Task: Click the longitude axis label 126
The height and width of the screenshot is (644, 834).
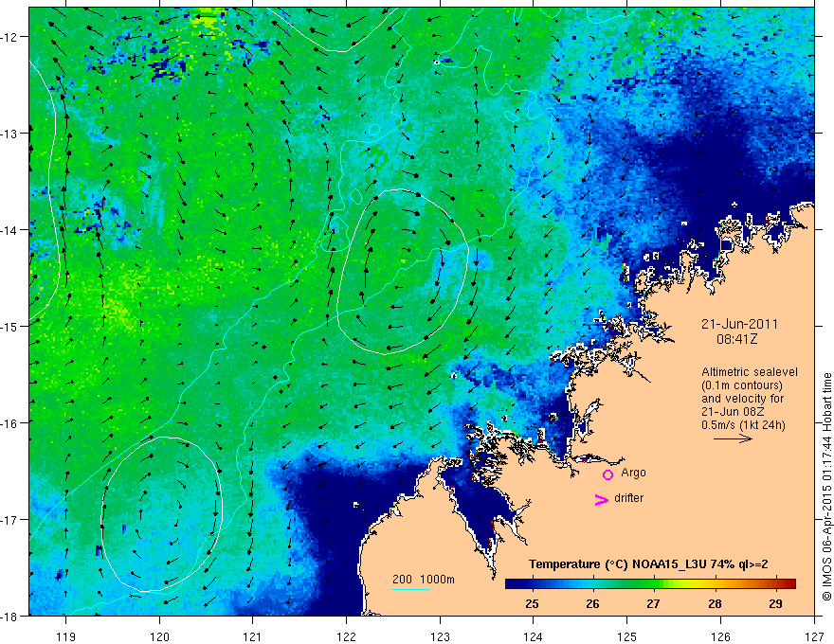Action: point(720,636)
